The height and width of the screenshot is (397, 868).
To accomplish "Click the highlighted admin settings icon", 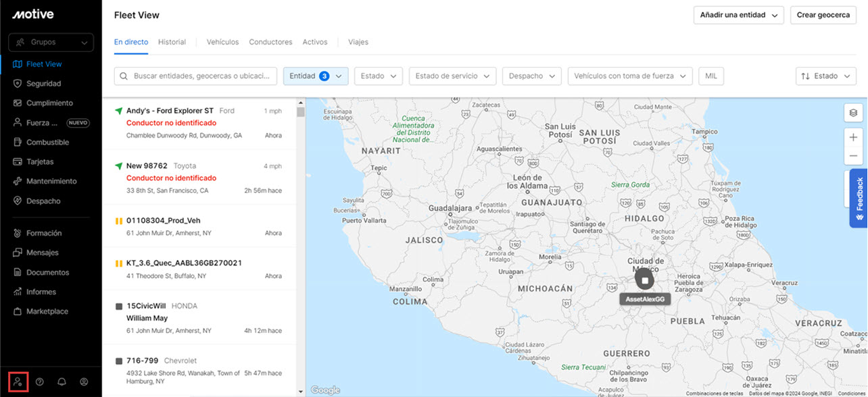I will pos(18,381).
